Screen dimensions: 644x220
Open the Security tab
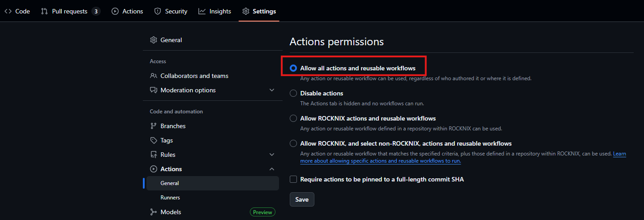tap(171, 11)
